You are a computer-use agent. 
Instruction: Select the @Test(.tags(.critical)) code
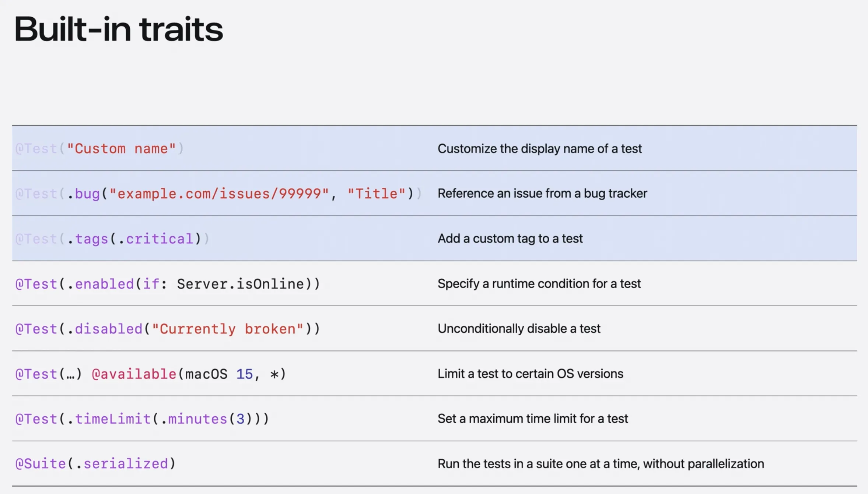click(112, 239)
